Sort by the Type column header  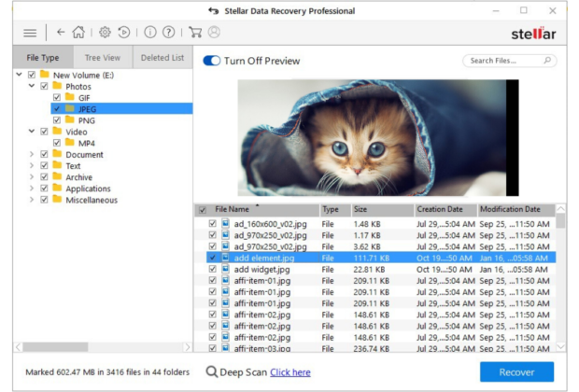[x=335, y=209]
